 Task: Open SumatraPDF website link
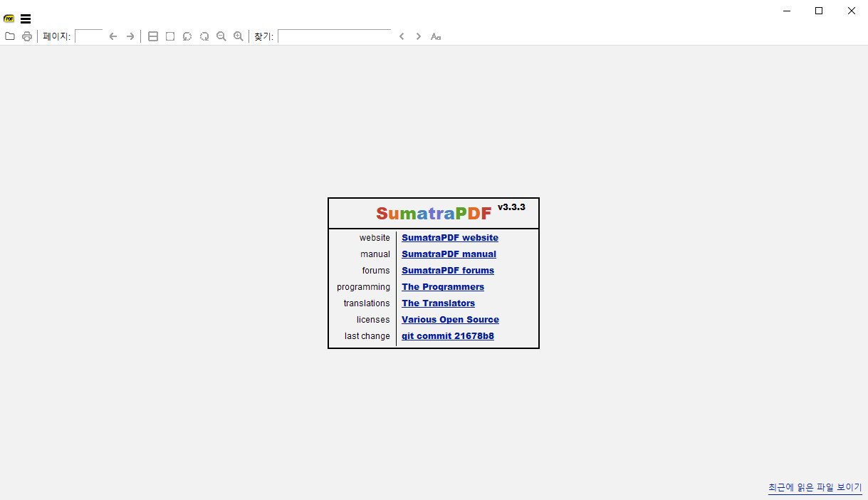point(450,238)
